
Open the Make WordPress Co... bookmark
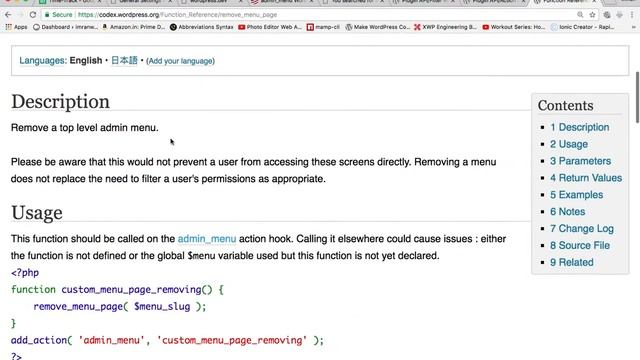[x=378, y=27]
